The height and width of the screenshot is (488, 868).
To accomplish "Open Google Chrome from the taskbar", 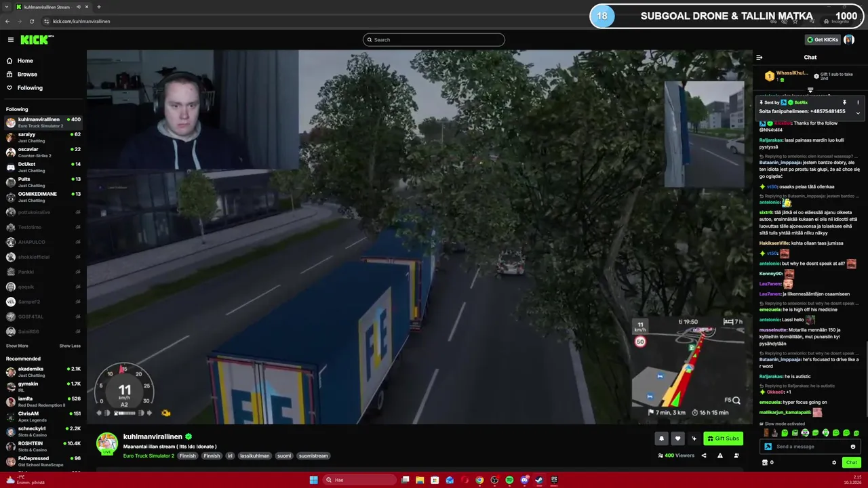I will 479,480.
